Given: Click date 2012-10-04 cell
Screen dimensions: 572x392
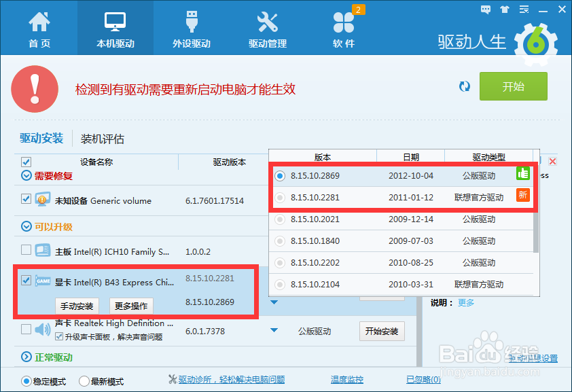Looking at the screenshot, I should (411, 176).
